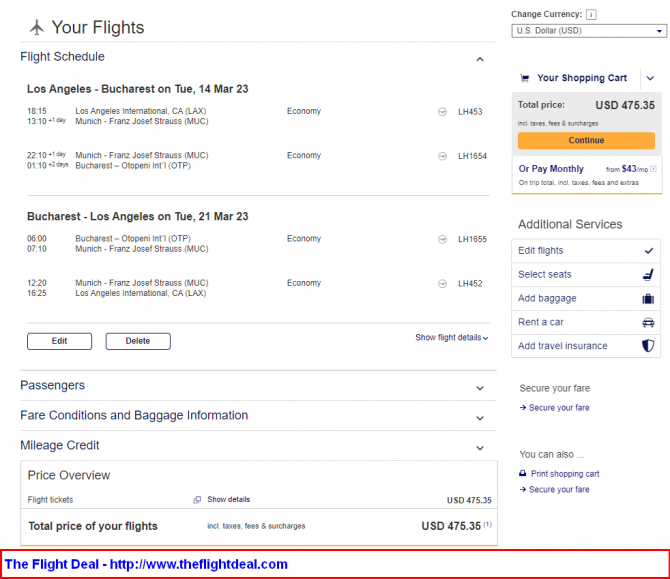
Task: Click the Change Currency info icon
Action: (591, 15)
